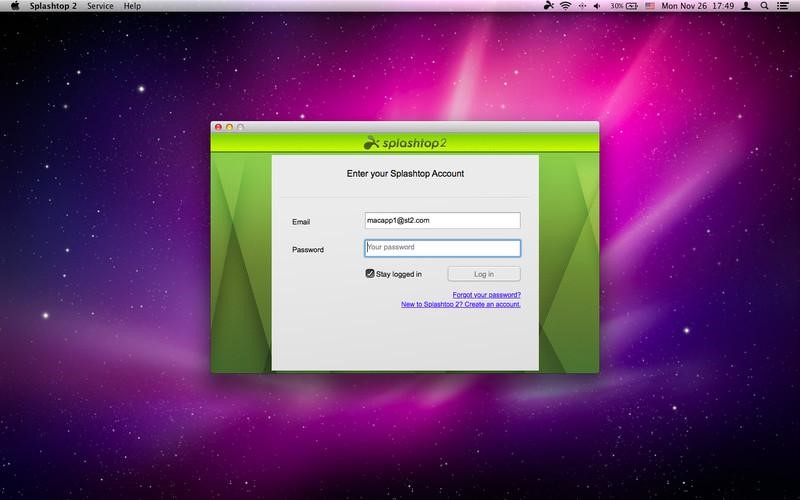
Task: Open the Service menu
Action: tap(100, 6)
